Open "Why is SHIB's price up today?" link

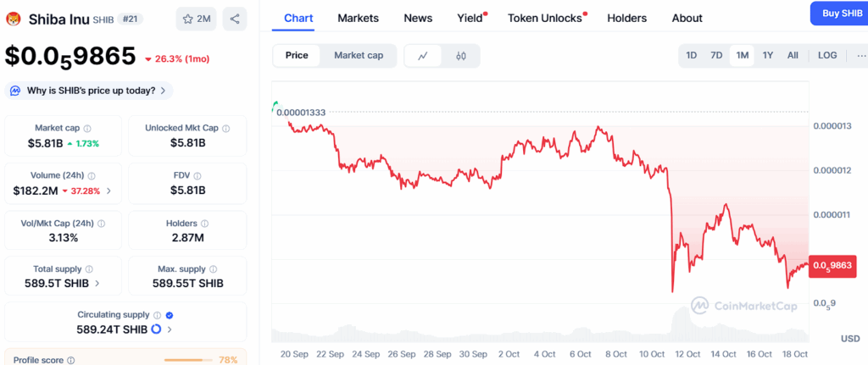pyautogui.click(x=88, y=90)
